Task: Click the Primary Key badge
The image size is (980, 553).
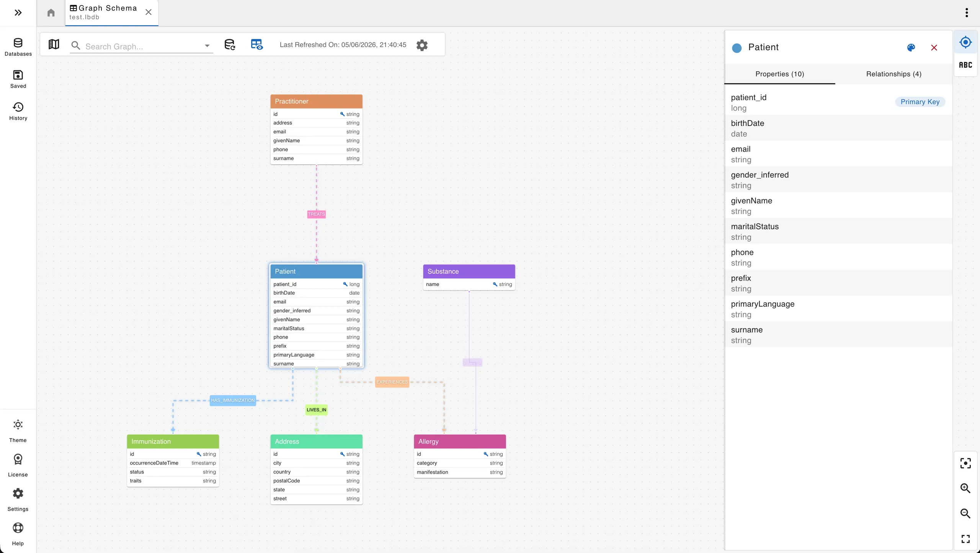Action: (920, 102)
